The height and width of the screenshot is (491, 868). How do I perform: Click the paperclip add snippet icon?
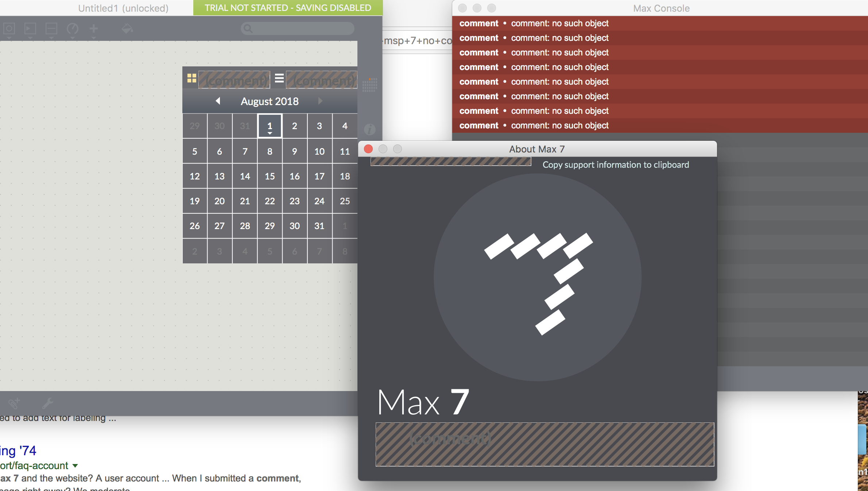15,403
